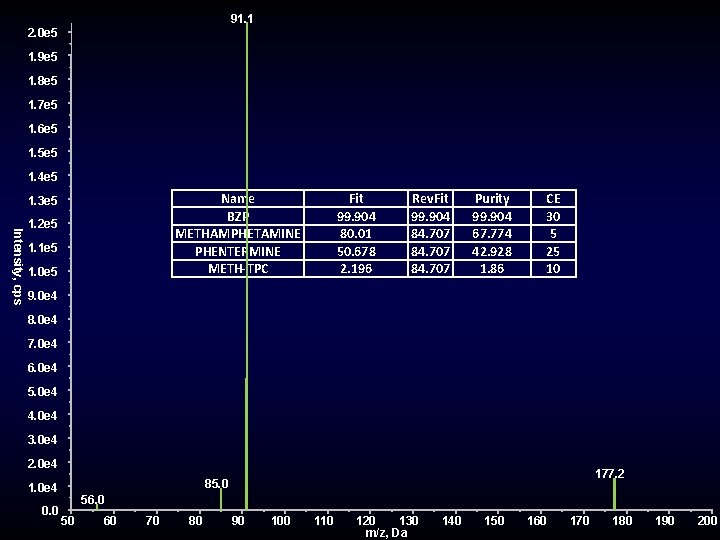Screen dimensions: 720x540
Task: Click Methamphetamine Purity value 67.774
Action: 492,234
